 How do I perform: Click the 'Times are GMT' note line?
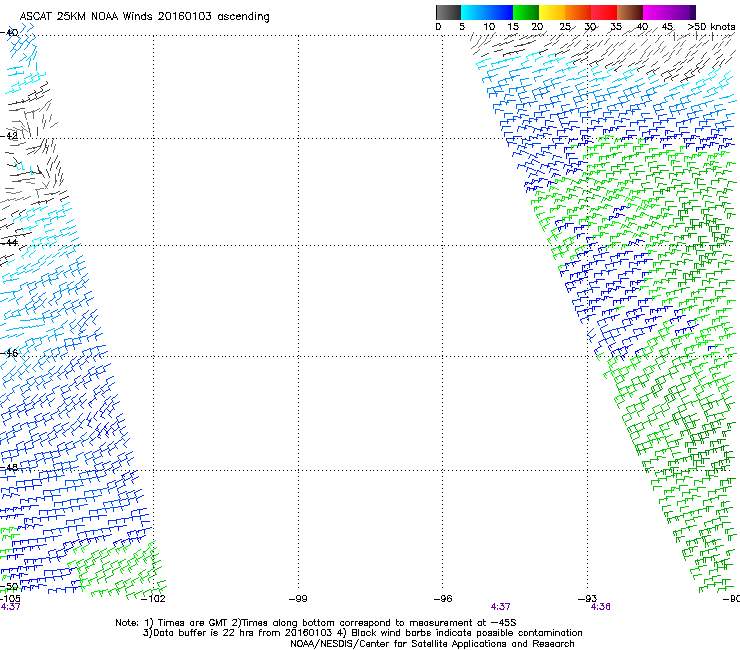316,623
